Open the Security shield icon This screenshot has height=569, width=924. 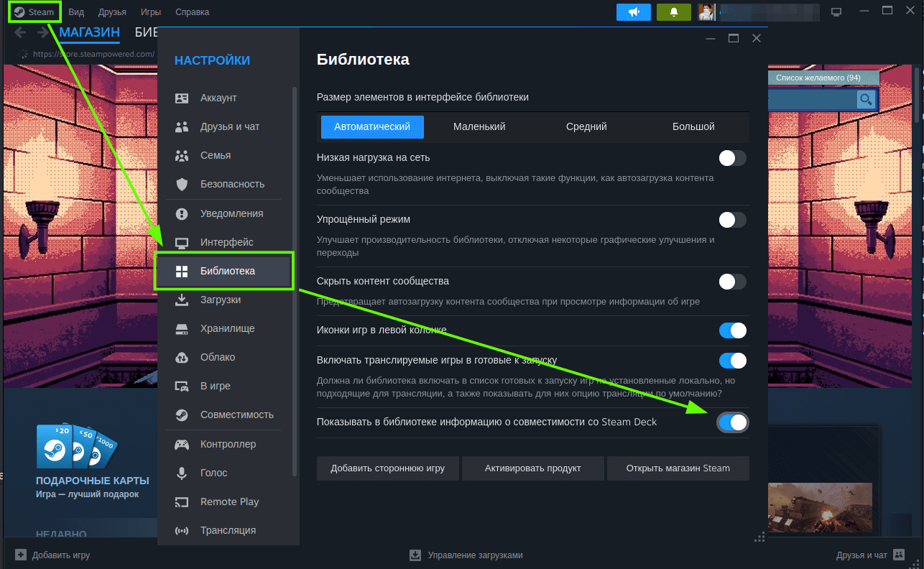(182, 184)
